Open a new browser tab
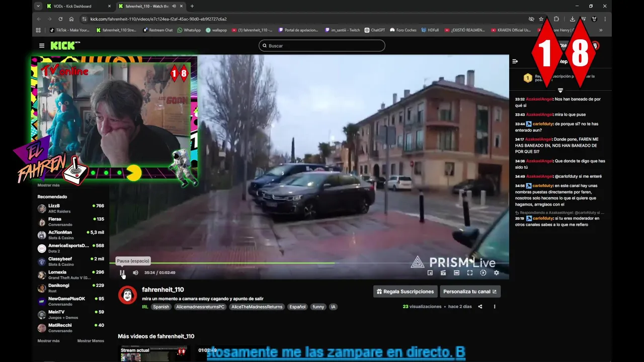This screenshot has width=644, height=362. (192, 6)
